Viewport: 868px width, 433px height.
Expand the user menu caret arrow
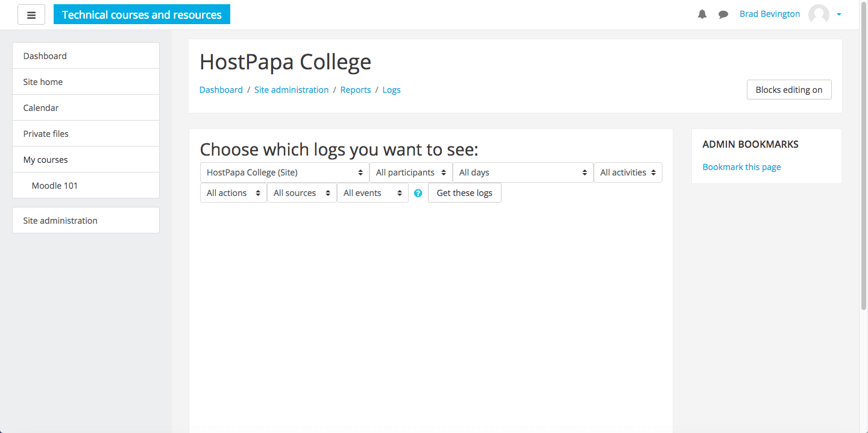[x=839, y=14]
